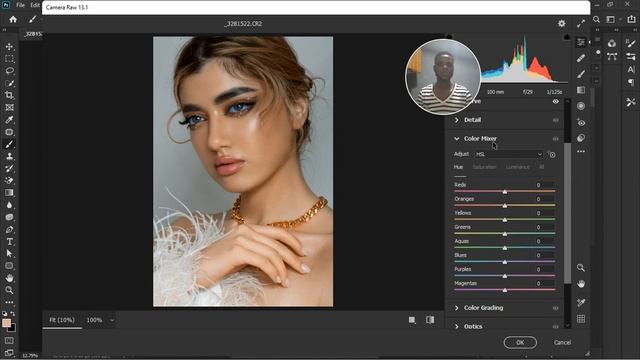640x360 pixels.
Task: Select Camera Raw Spot Removal bandage tool
Action: coord(581,58)
